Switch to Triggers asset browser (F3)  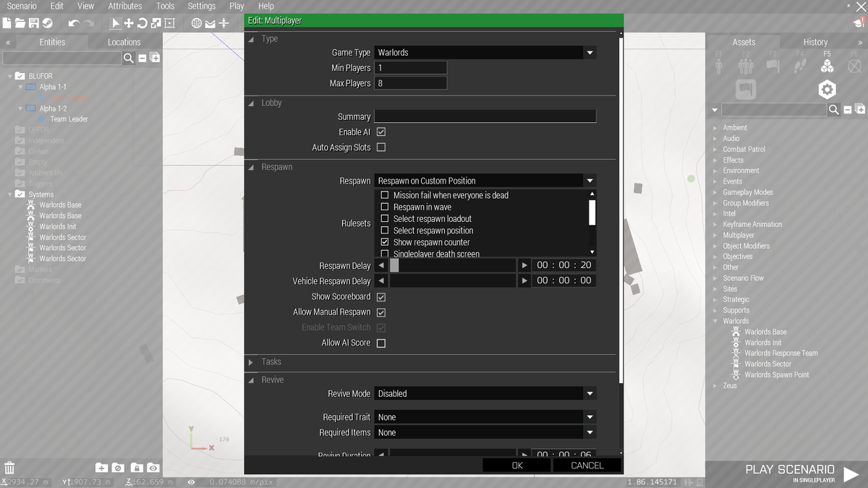[774, 65]
